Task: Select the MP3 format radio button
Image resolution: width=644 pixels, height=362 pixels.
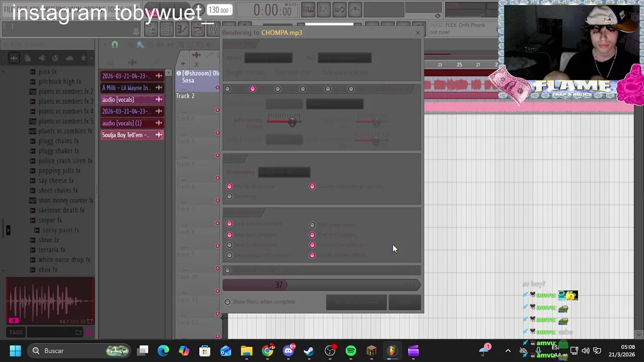Action: 253,88
